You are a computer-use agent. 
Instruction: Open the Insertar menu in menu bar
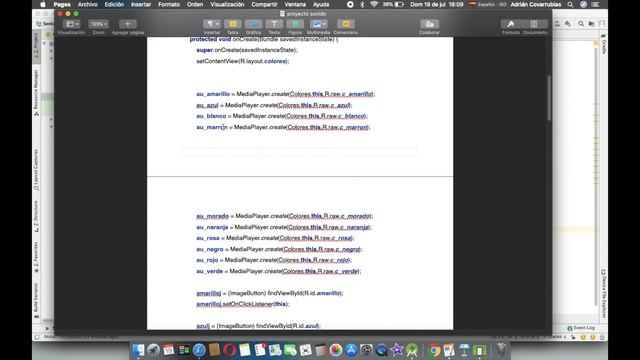click(x=141, y=4)
